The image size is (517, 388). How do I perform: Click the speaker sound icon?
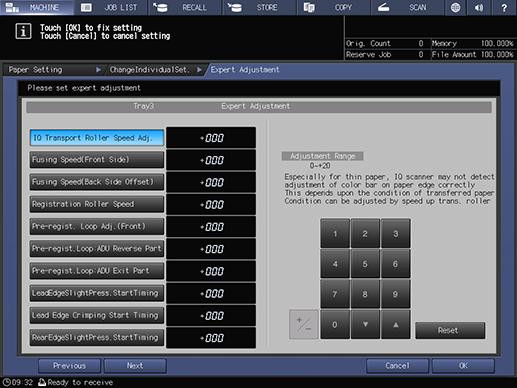click(479, 7)
